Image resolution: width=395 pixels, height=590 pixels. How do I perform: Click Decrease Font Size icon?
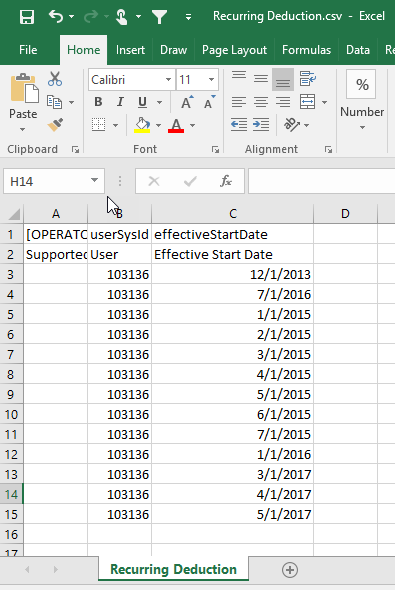point(209,102)
